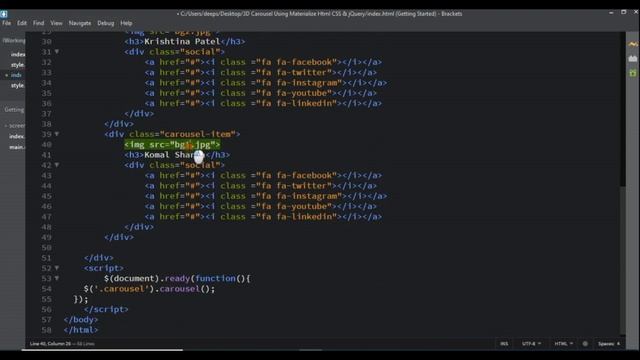The height and width of the screenshot is (360, 640).
Task: Click the fa-linkedin anchor on line 47
Action: click(x=263, y=217)
